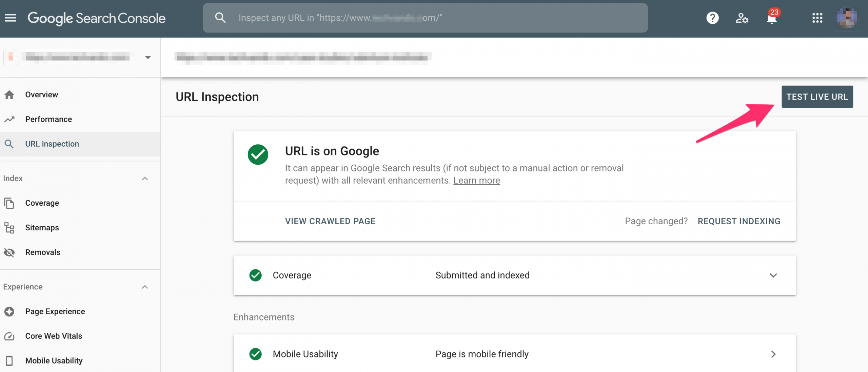Focus the Inspect any URL search field
The image size is (868, 372).
click(x=425, y=18)
